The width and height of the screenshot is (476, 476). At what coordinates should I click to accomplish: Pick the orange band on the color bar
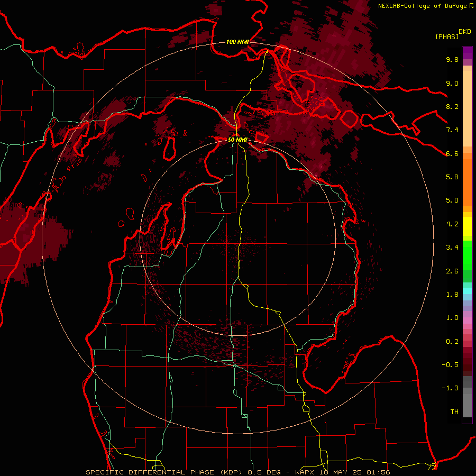click(x=467, y=183)
